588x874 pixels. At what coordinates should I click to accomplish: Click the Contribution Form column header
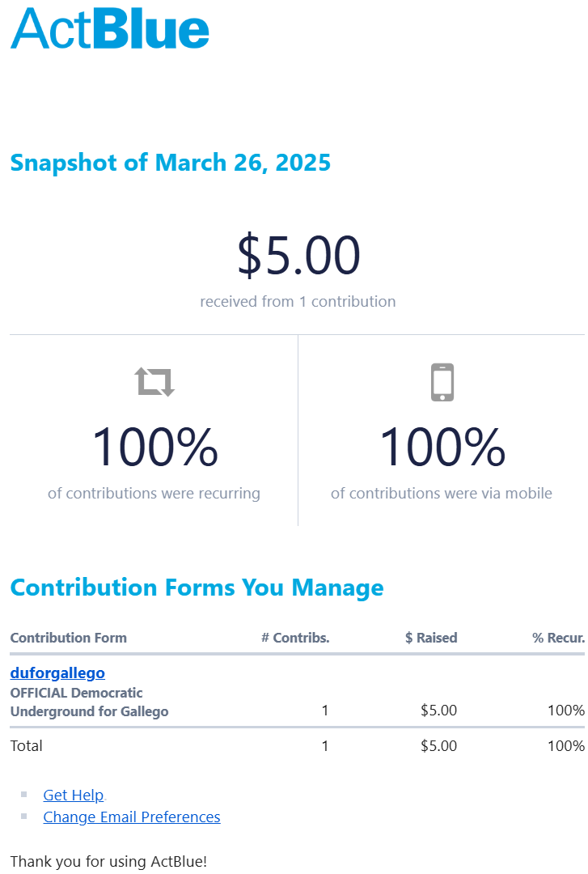coord(68,638)
